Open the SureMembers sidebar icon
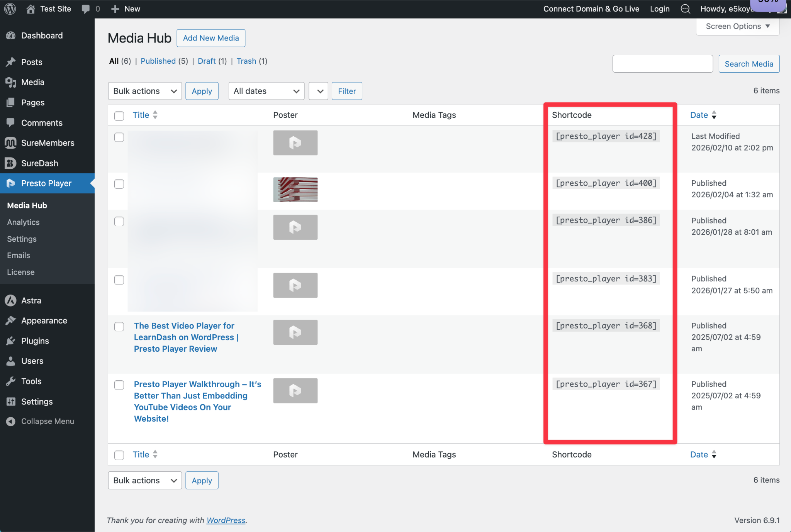Image resolution: width=791 pixels, height=532 pixels. (10, 143)
